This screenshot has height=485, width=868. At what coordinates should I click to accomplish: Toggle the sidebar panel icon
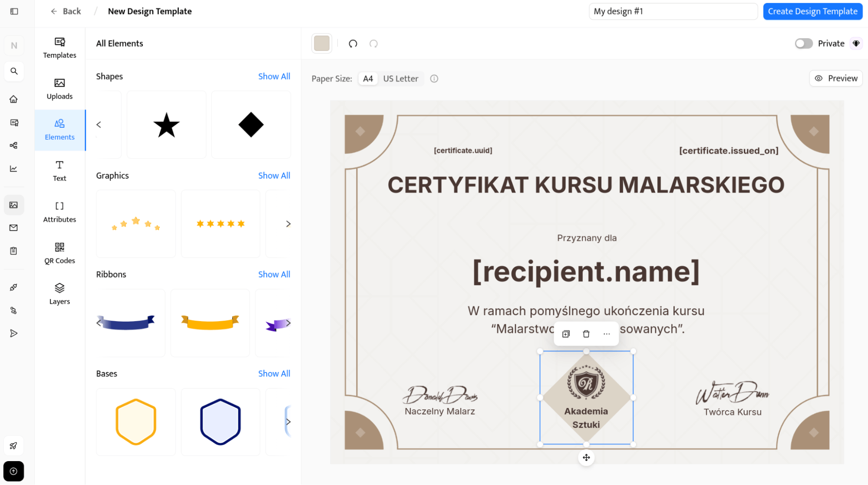[14, 11]
